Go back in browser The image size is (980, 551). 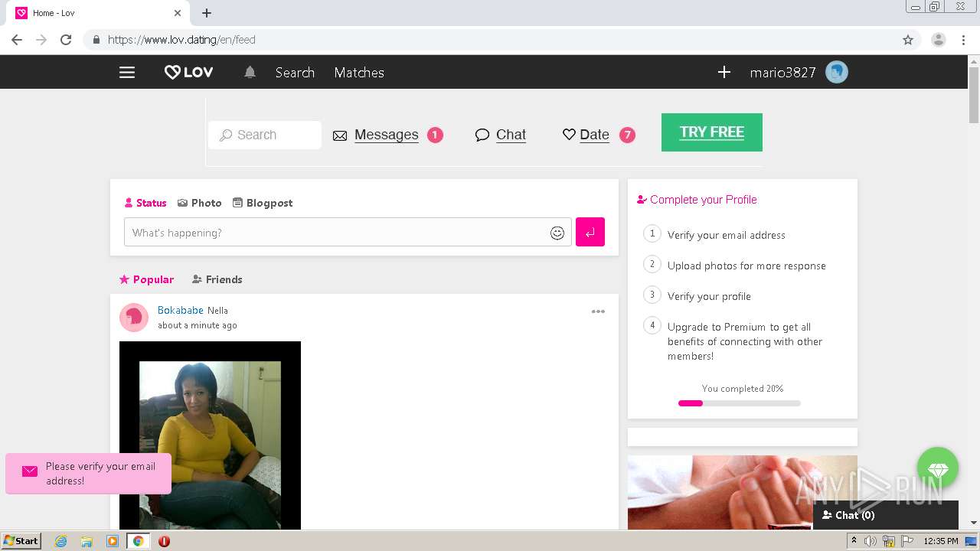16,40
